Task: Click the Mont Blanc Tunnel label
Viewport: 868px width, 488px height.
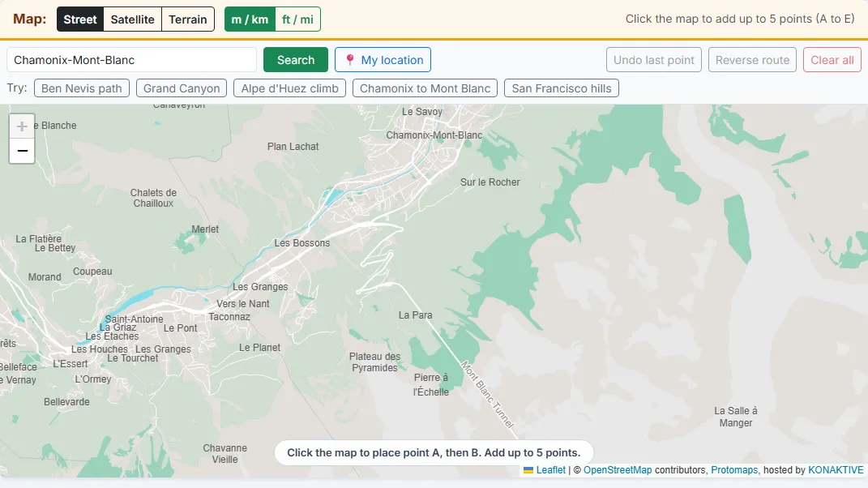Action: (488, 395)
